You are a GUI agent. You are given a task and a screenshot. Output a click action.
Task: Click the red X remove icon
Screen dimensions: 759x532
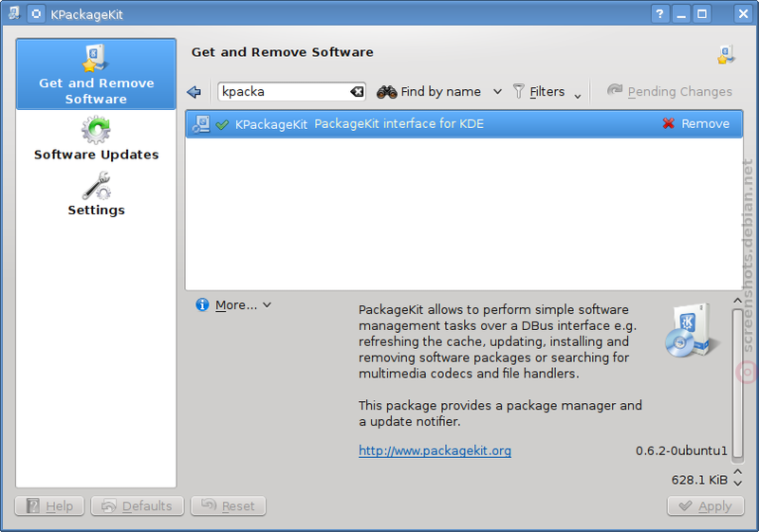pyautogui.click(x=669, y=124)
